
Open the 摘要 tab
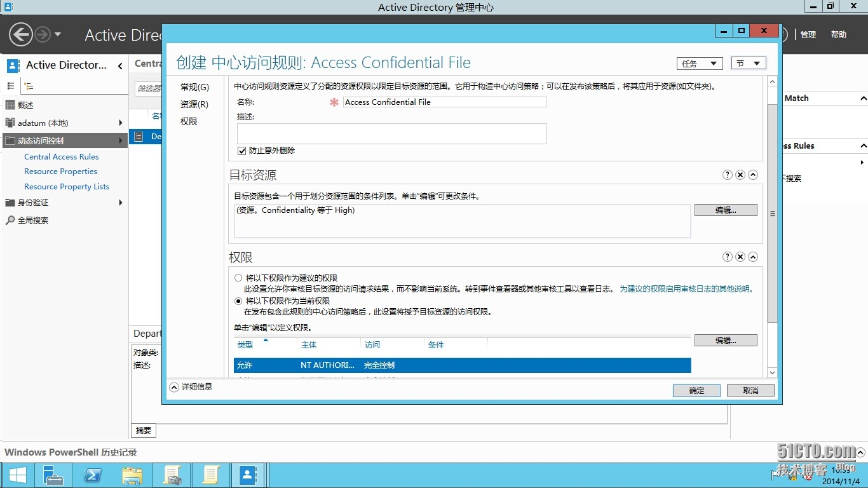click(x=144, y=431)
